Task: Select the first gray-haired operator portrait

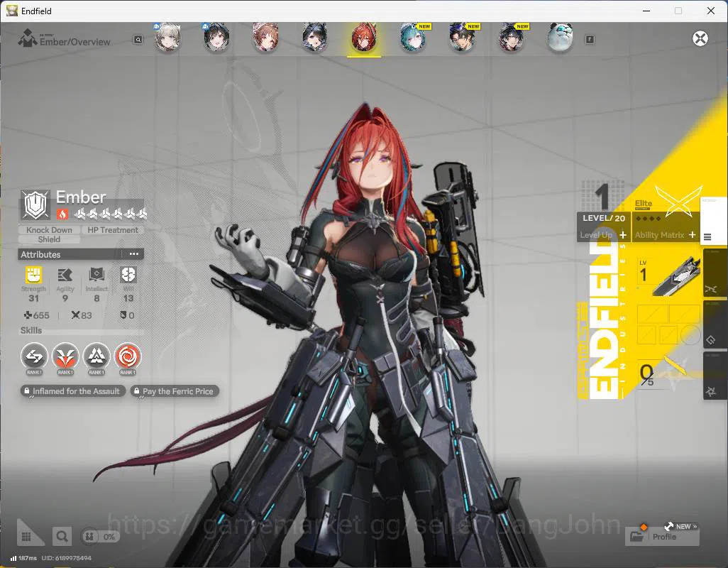Action: (x=167, y=38)
